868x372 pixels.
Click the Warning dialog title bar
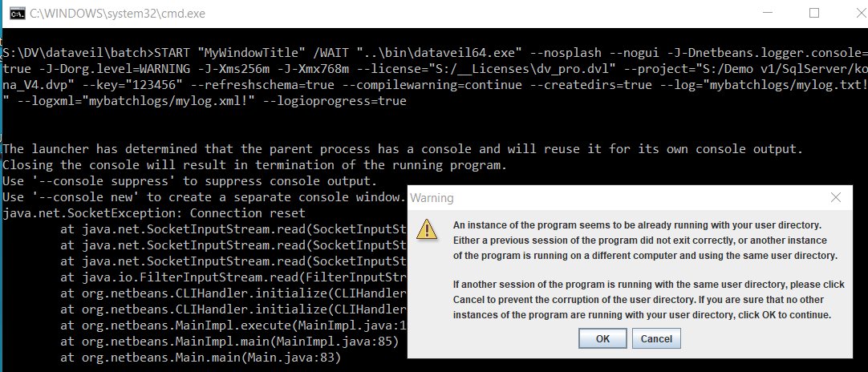pos(630,197)
